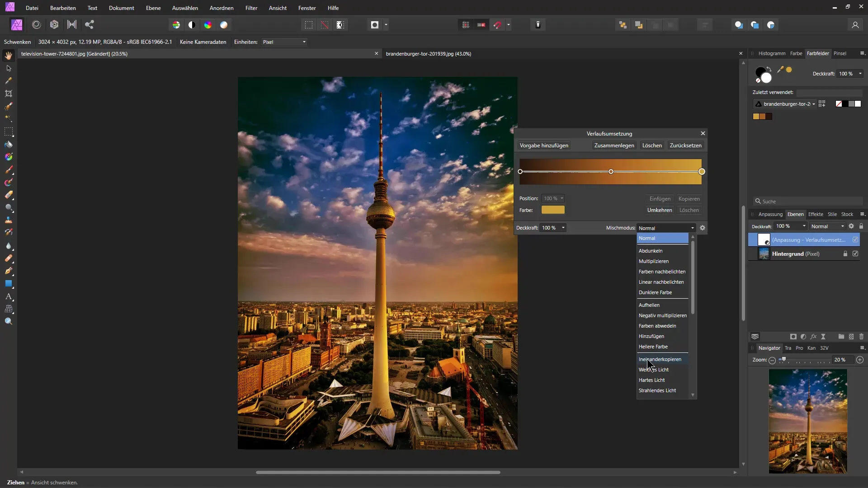The width and height of the screenshot is (868, 488).
Task: Click the layer effects fx icon
Action: (x=813, y=337)
